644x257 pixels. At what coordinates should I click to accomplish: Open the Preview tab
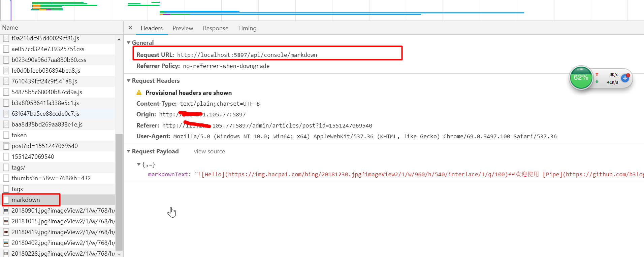point(183,28)
